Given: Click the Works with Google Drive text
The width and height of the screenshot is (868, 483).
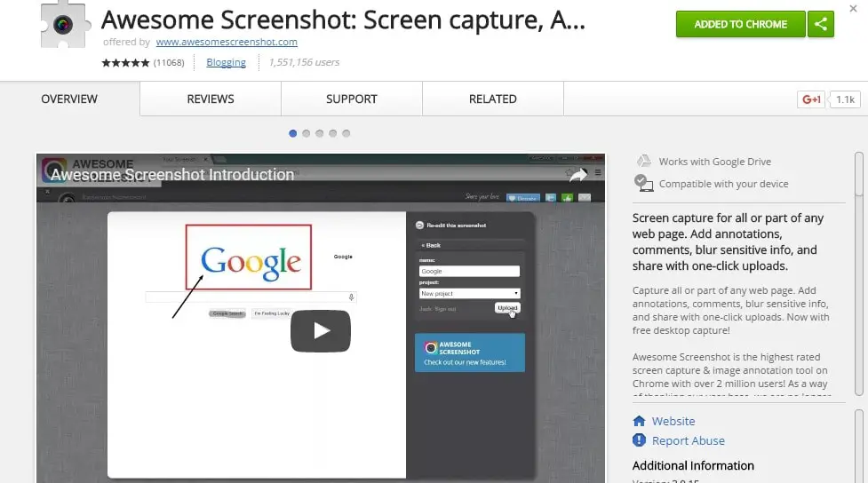Looking at the screenshot, I should [x=714, y=162].
